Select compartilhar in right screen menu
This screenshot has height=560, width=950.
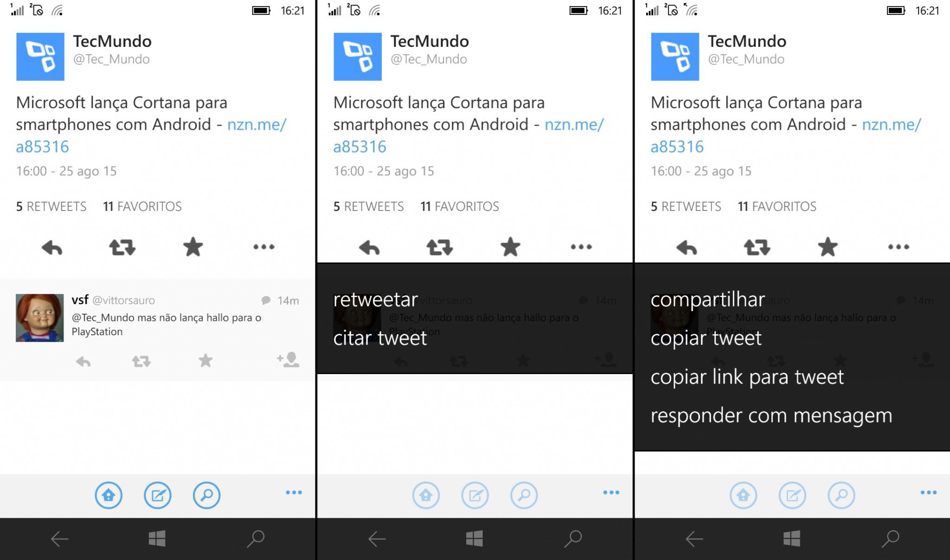tap(708, 300)
